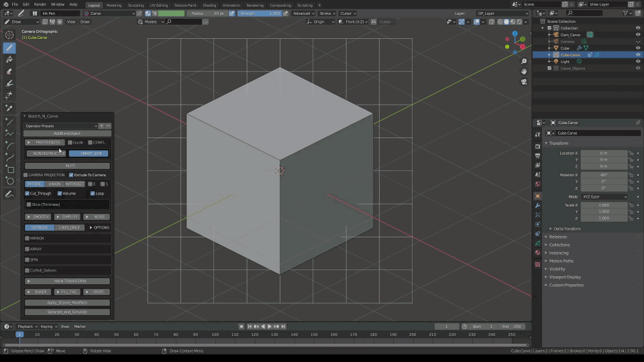644x362 pixels.
Task: Open the Operator Presets dropdown
Action: [x=60, y=125]
